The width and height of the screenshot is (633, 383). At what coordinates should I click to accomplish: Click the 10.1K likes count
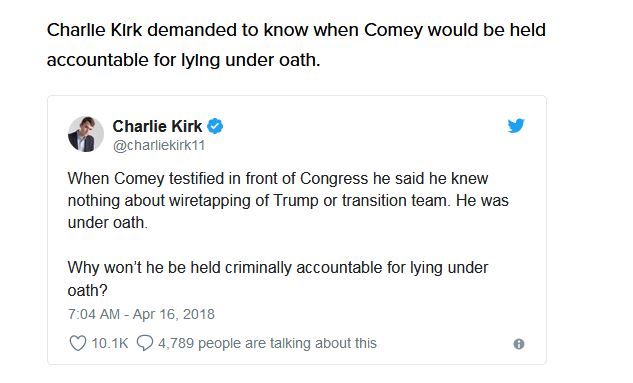coord(110,343)
